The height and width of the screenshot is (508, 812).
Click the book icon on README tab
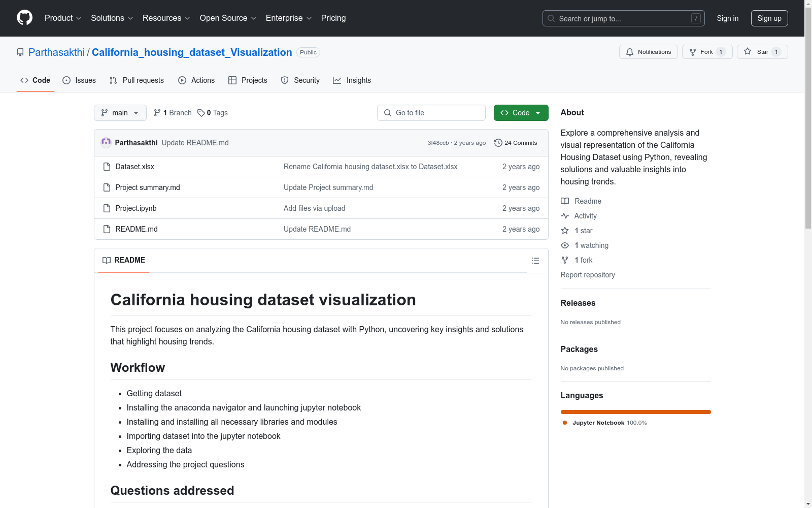pos(107,260)
